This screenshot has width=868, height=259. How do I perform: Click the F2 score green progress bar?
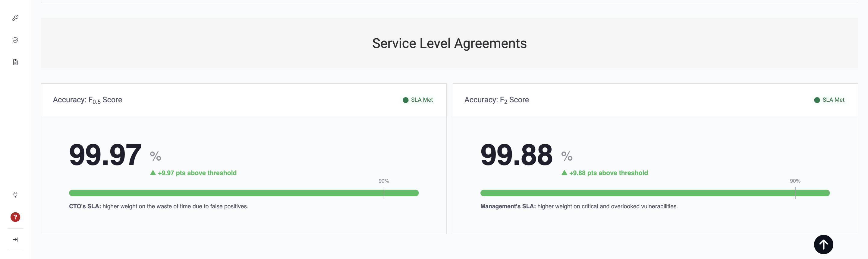655,193
